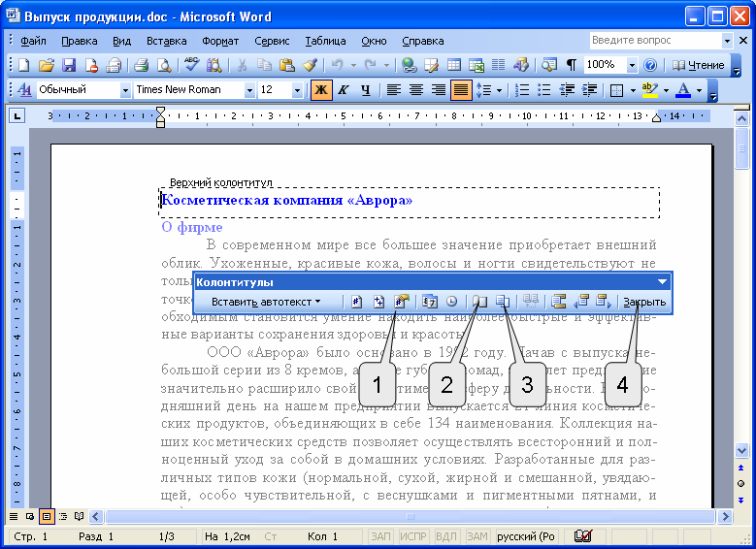Click the Format Painter brush icon
The height and width of the screenshot is (549, 756).
[x=310, y=65]
